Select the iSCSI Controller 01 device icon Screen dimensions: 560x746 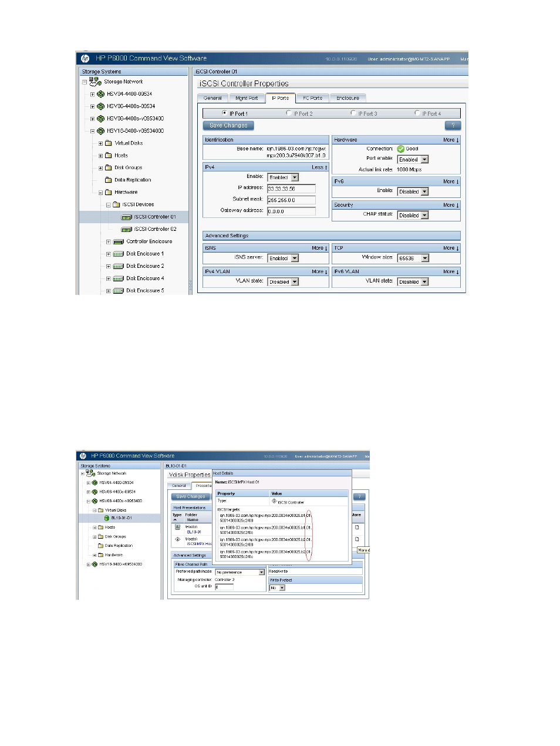click(126, 217)
